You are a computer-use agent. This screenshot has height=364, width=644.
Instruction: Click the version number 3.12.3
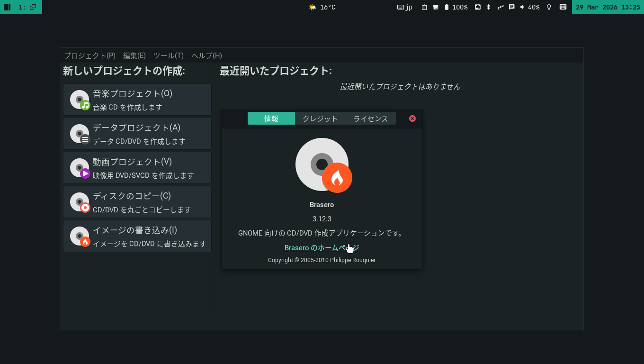pyautogui.click(x=322, y=219)
